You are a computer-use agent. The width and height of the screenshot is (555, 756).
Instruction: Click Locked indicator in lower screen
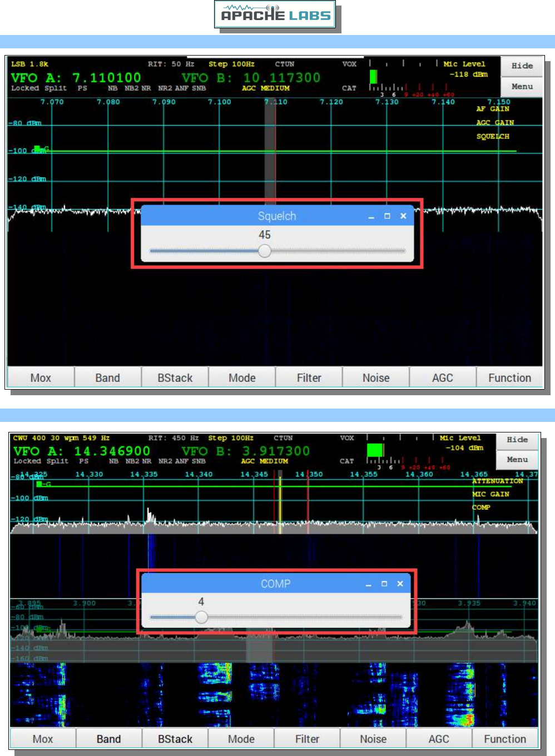pyautogui.click(x=27, y=461)
